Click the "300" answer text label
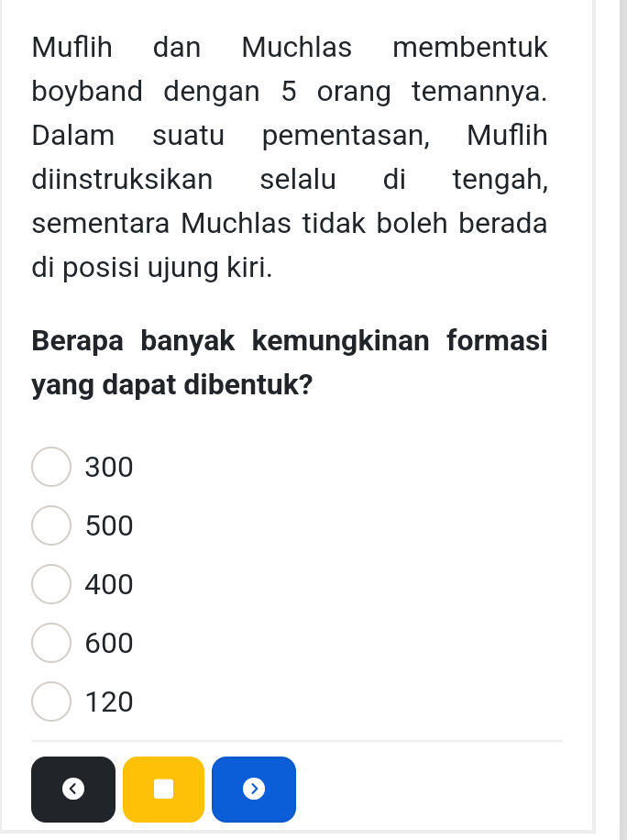The width and height of the screenshot is (627, 840). point(107,467)
